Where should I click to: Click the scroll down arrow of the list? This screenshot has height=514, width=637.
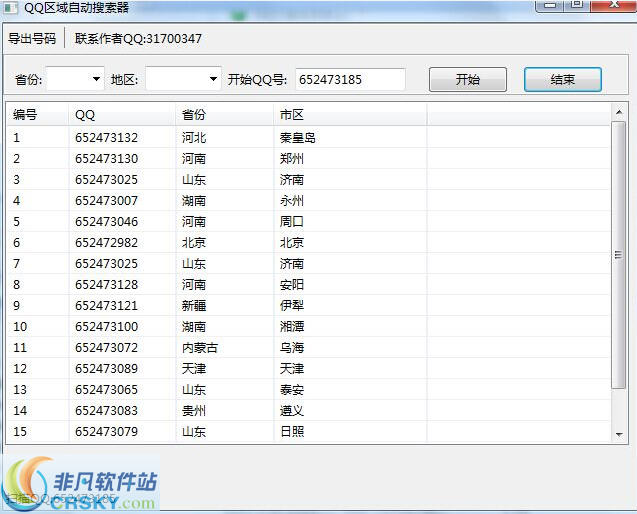(619, 435)
